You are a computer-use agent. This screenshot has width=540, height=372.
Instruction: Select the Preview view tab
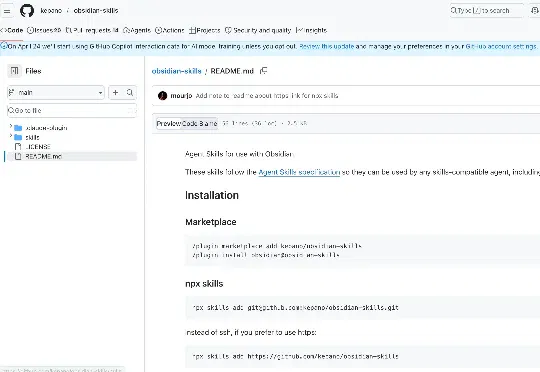pyautogui.click(x=168, y=123)
